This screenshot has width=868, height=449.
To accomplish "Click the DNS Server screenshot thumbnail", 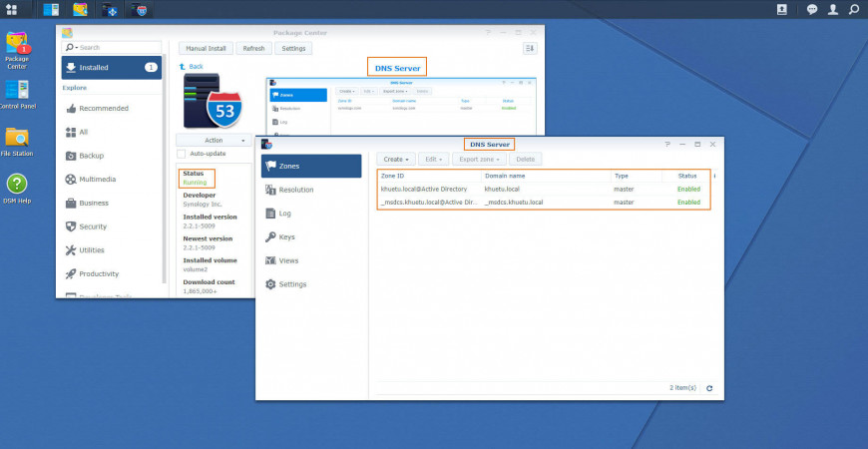I will click(401, 107).
